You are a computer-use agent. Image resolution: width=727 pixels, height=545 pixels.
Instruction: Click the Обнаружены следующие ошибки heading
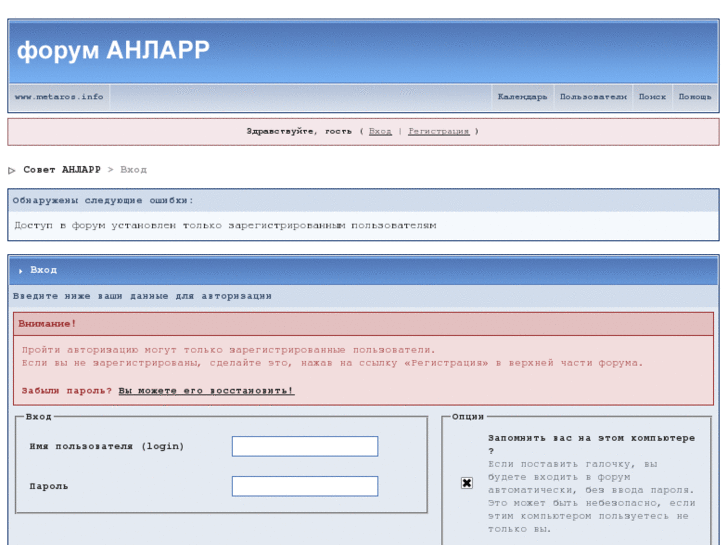(x=103, y=200)
